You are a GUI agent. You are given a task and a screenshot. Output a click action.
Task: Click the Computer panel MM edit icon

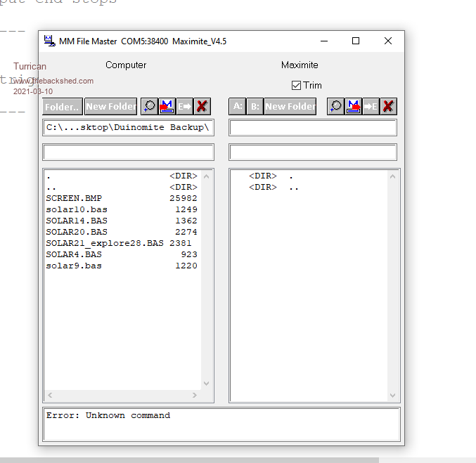click(x=167, y=106)
